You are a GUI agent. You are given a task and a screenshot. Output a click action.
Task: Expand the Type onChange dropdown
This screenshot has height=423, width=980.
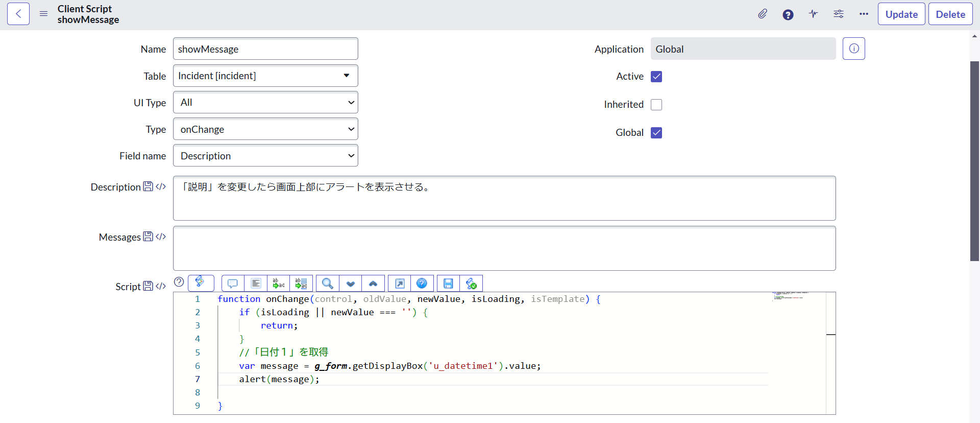click(x=265, y=129)
